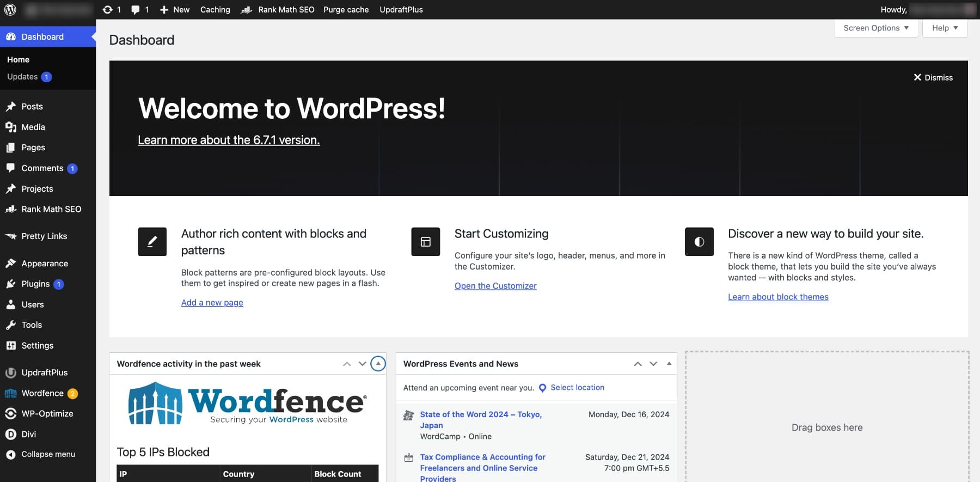The width and height of the screenshot is (980, 482).
Task: Click the Divi icon in sidebar
Action: (10, 434)
